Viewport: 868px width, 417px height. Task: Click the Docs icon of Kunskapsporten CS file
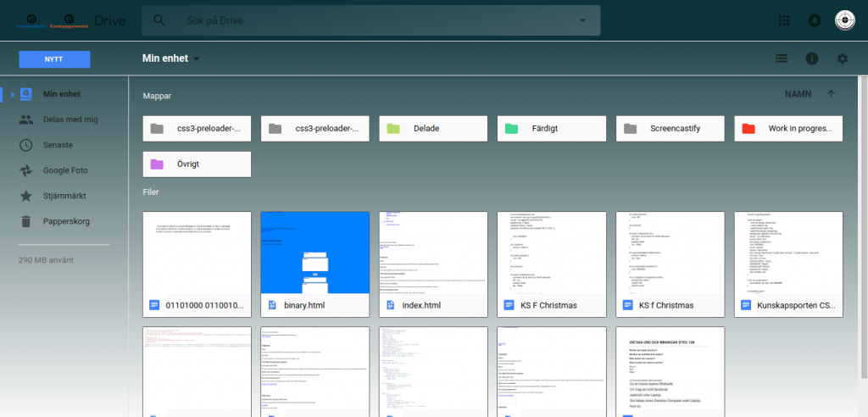pos(746,305)
